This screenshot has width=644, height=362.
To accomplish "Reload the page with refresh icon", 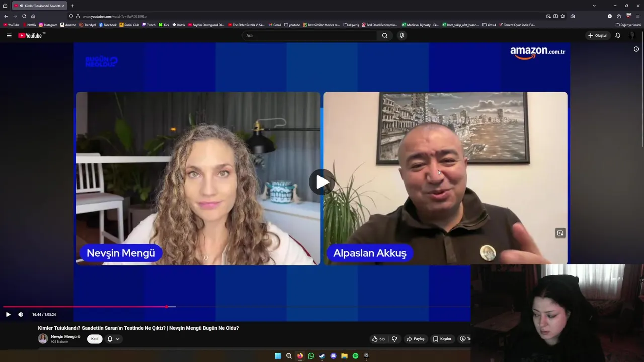I will pos(24,16).
